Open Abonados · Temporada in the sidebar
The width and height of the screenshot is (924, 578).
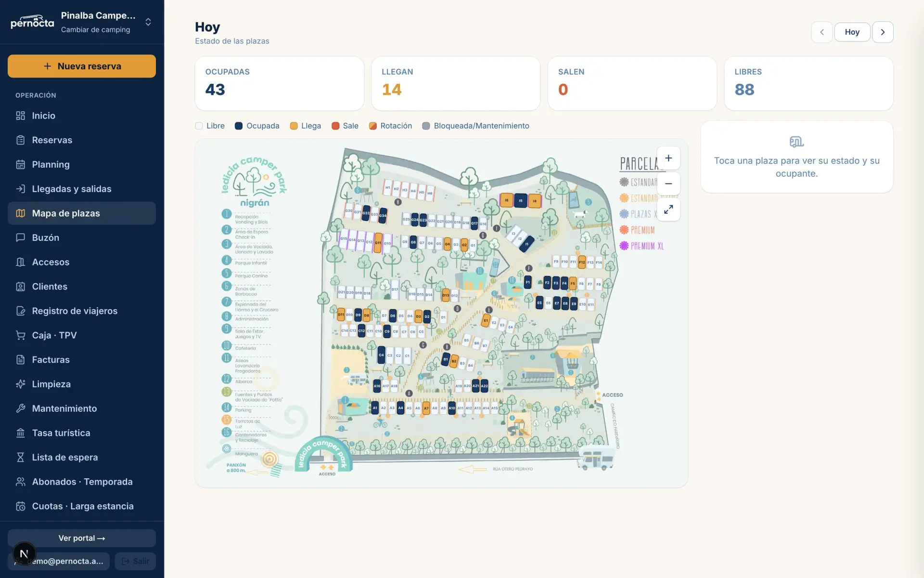(82, 482)
